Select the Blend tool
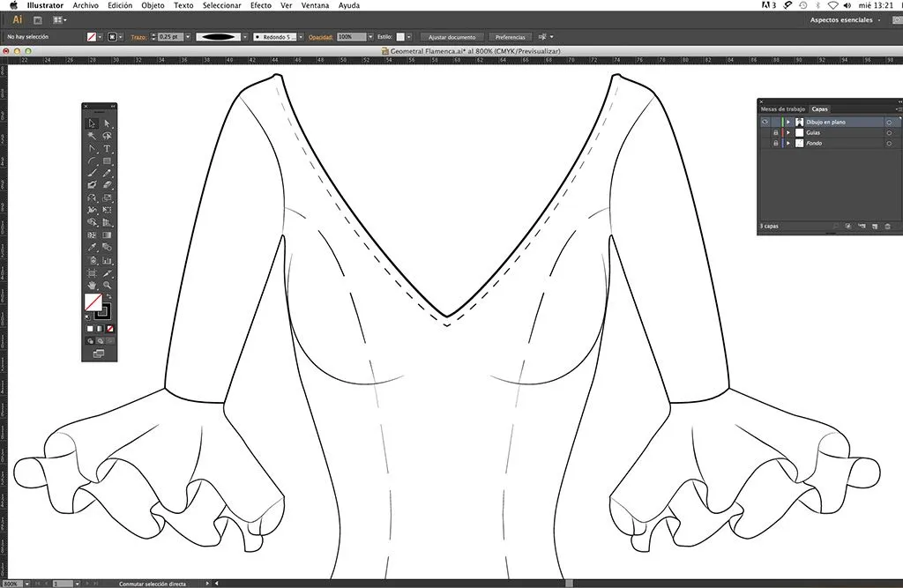This screenshot has height=588, width=903. tap(107, 247)
